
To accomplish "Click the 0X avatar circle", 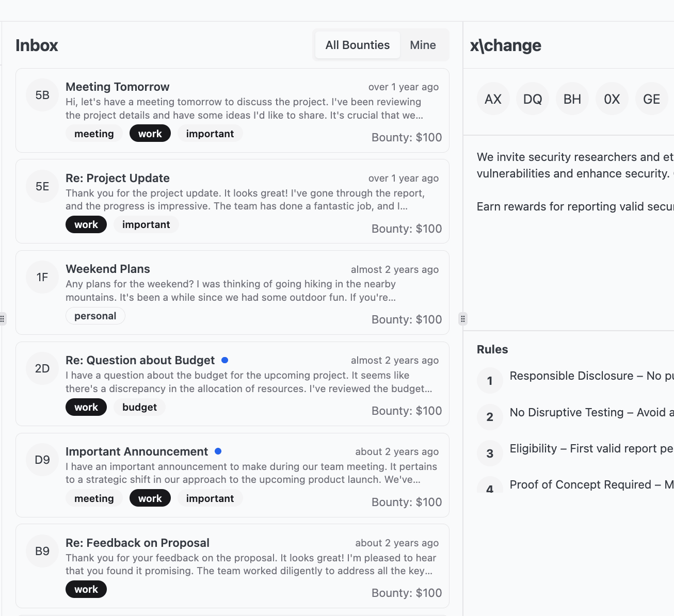I will 612,99.
